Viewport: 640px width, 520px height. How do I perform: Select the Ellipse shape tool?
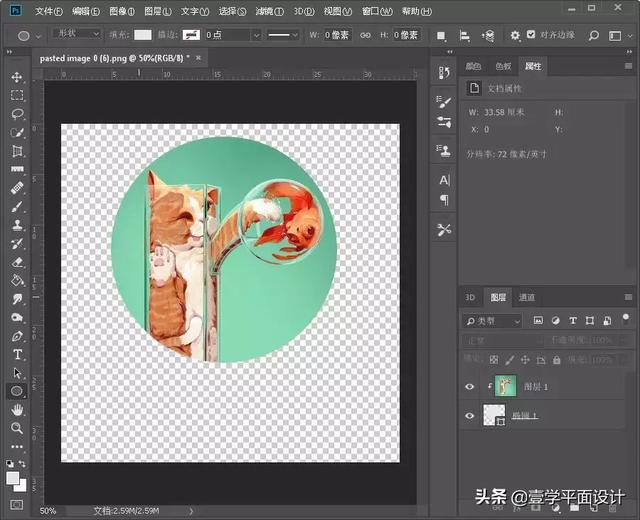(17, 391)
